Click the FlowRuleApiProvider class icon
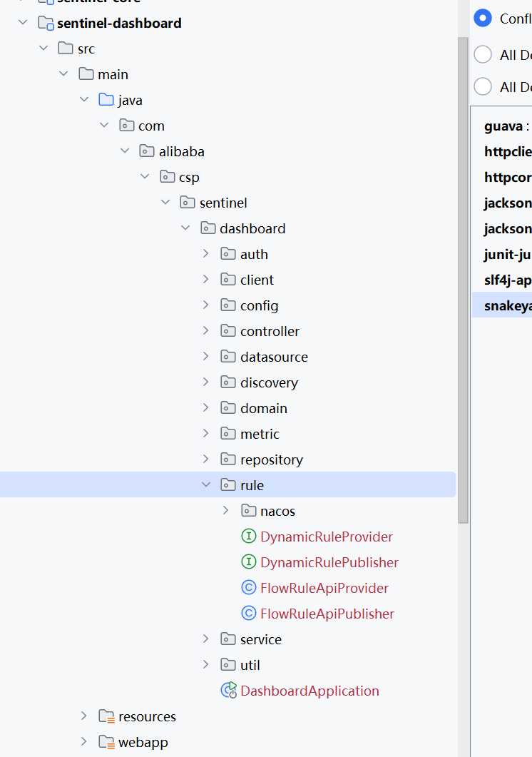532x757 pixels. [248, 587]
